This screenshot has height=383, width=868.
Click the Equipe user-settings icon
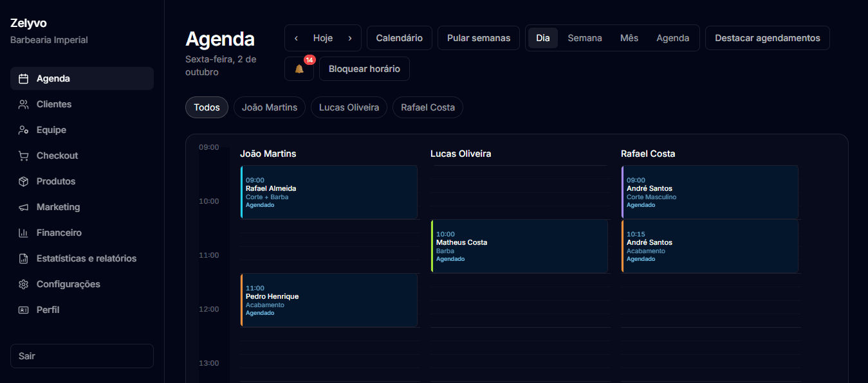[23, 130]
